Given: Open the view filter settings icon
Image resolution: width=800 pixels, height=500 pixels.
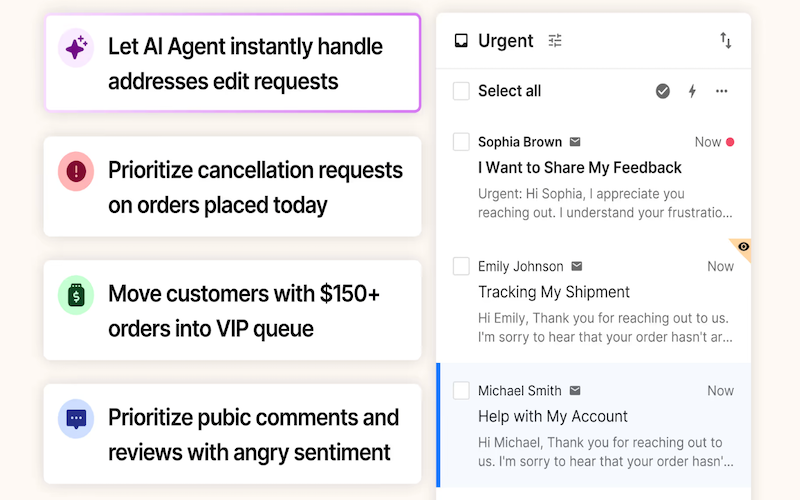Looking at the screenshot, I should coord(555,41).
